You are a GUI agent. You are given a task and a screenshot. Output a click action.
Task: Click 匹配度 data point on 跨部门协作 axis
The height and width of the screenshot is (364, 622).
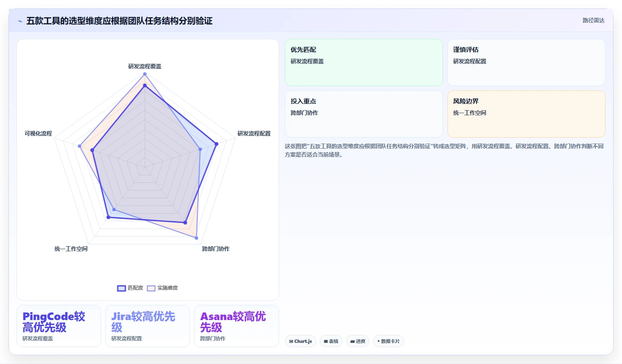coord(185,223)
